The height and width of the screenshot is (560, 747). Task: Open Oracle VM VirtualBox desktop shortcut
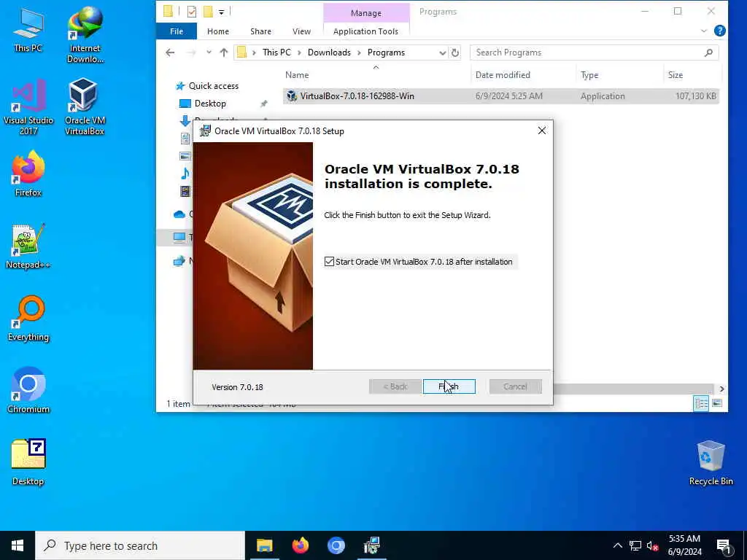pyautogui.click(x=85, y=107)
